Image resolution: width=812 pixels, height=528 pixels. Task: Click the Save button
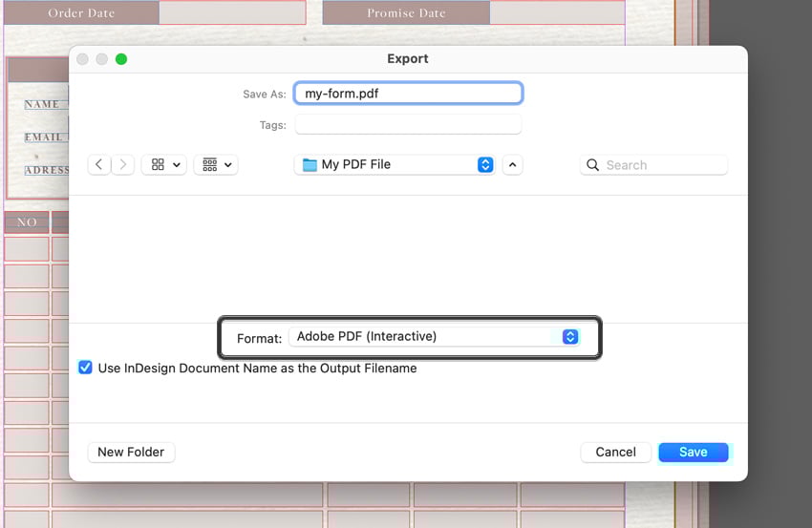pyautogui.click(x=693, y=452)
